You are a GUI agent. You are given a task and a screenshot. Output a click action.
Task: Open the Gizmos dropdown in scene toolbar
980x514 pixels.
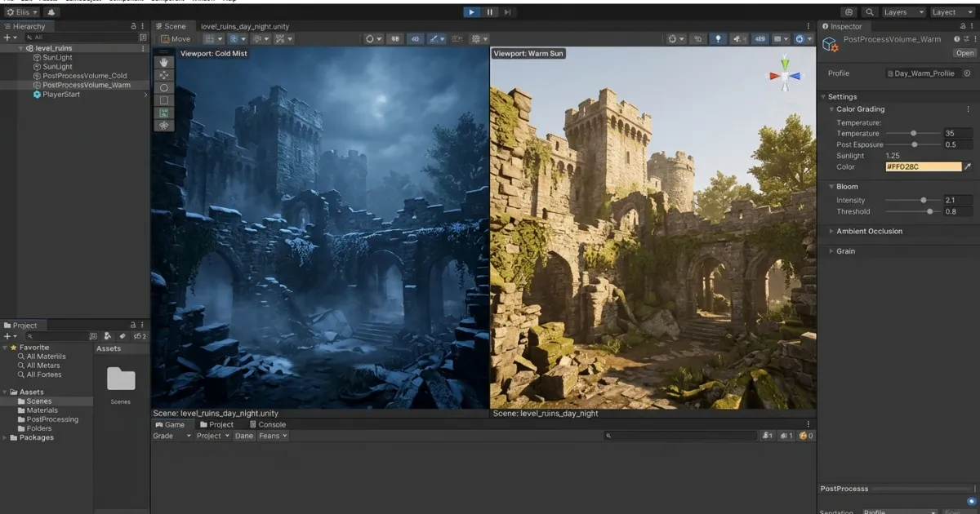pyautogui.click(x=804, y=38)
